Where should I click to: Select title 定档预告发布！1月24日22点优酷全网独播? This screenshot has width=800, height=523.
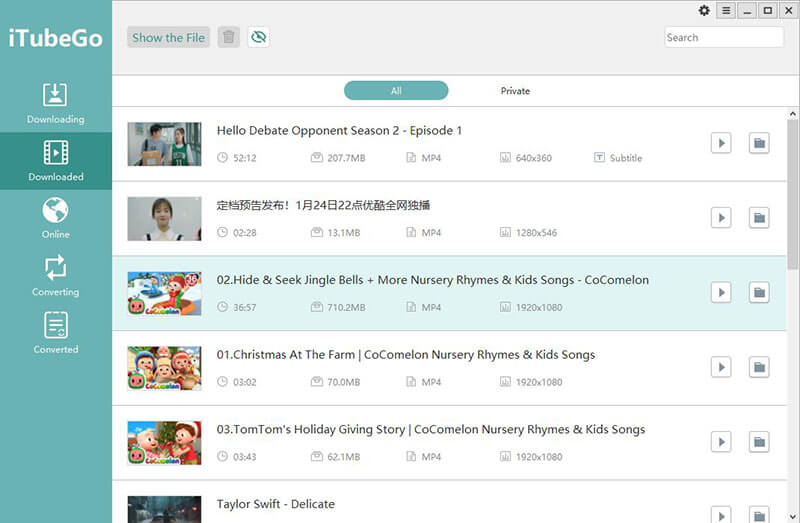tap(323, 205)
